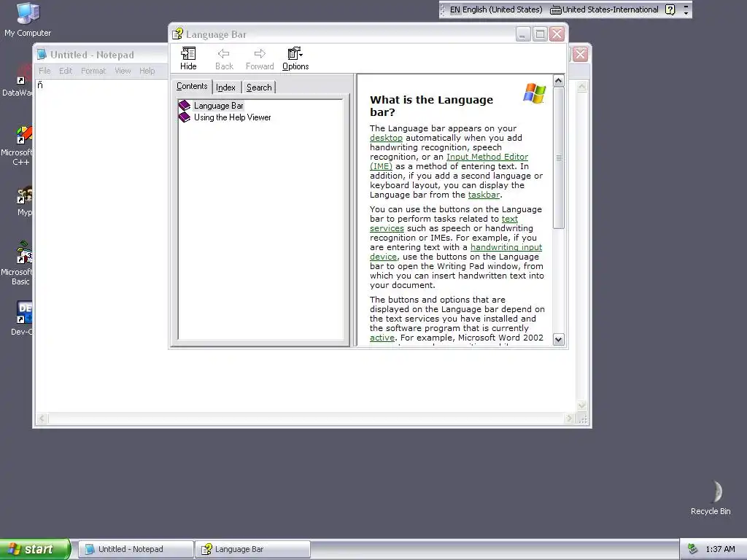Viewport: 747px width, 560px height.
Task: Open the EN English input language selector
Action: point(495,9)
